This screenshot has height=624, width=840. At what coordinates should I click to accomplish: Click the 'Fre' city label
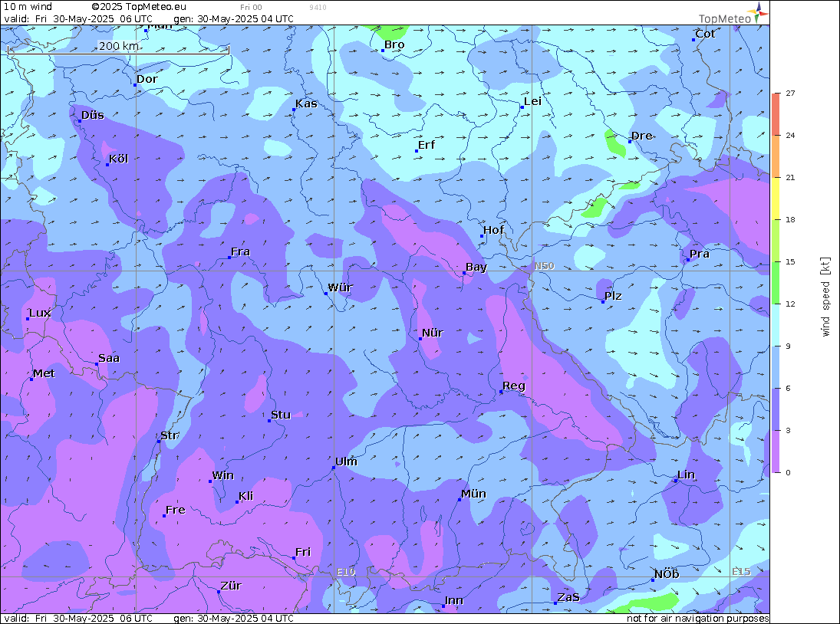coord(176,510)
